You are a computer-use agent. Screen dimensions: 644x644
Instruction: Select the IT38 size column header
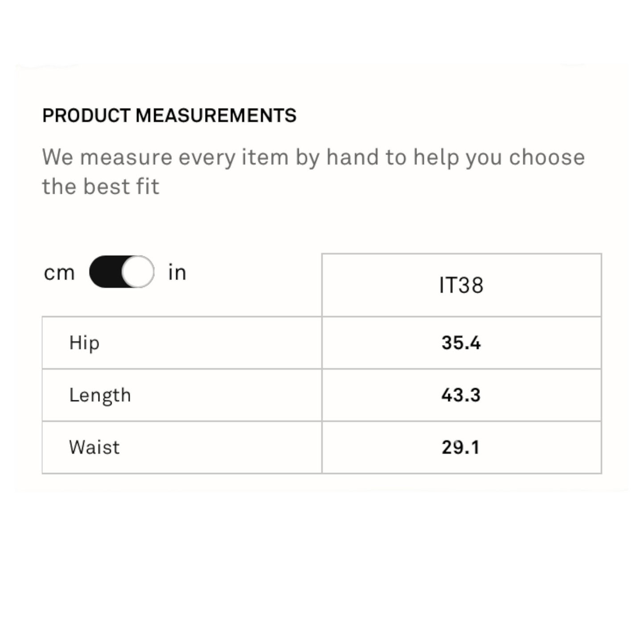[x=461, y=285]
